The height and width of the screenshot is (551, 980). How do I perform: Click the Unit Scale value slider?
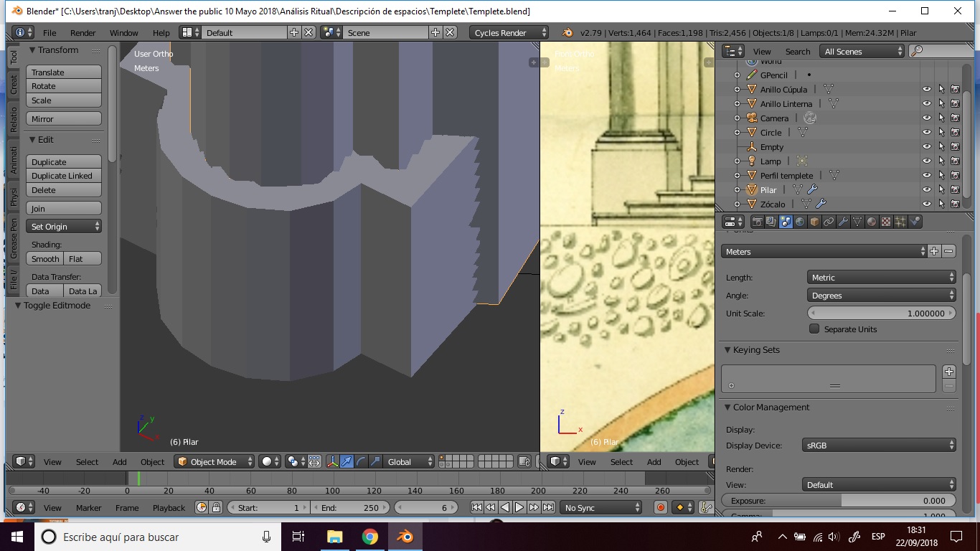(882, 313)
